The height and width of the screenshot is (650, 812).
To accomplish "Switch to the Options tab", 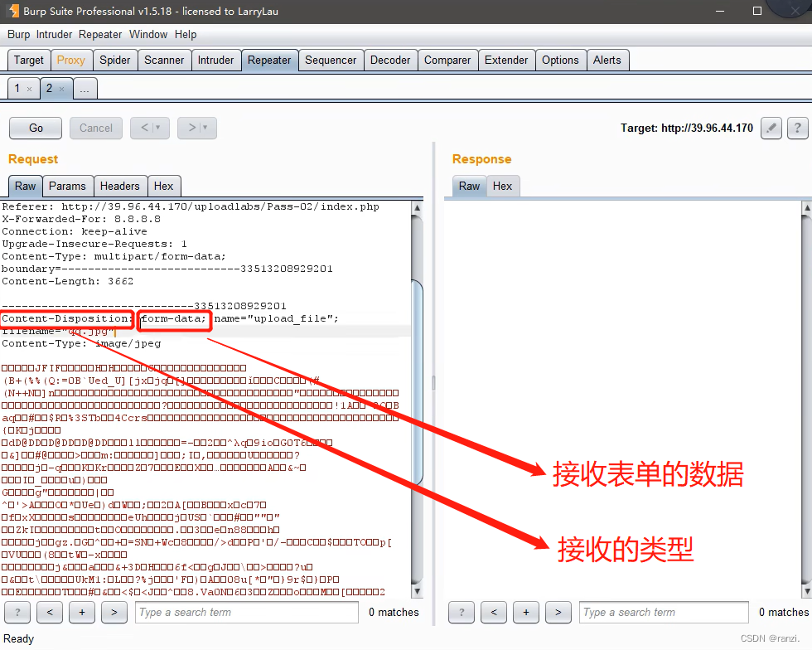I will pos(560,61).
